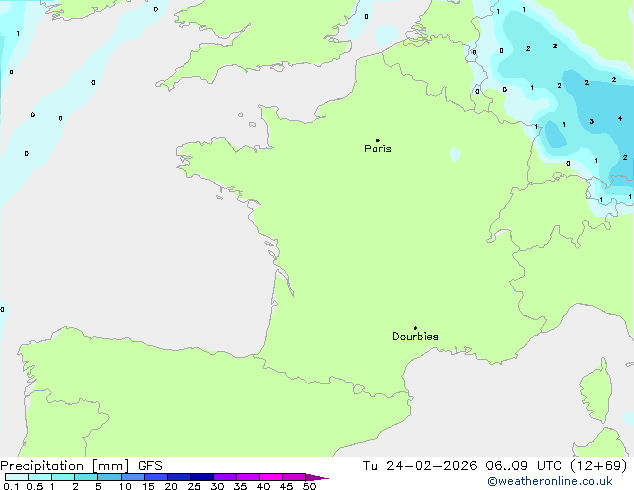The image size is (634, 490).
Task: Click the '10' legend scale value
Action: 125,486
